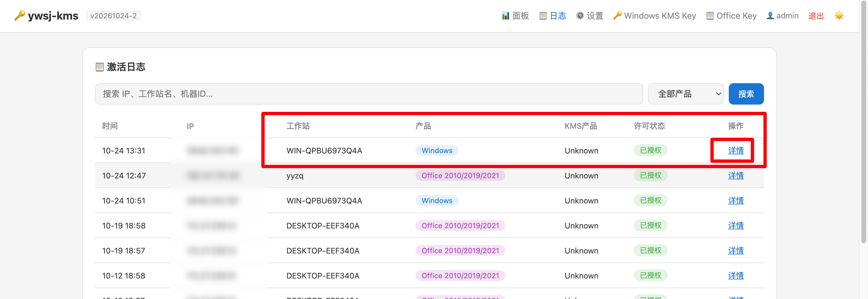Viewport: 868px width, 299px height.
Task: Open the Windows KMS Key menu item
Action: [654, 16]
